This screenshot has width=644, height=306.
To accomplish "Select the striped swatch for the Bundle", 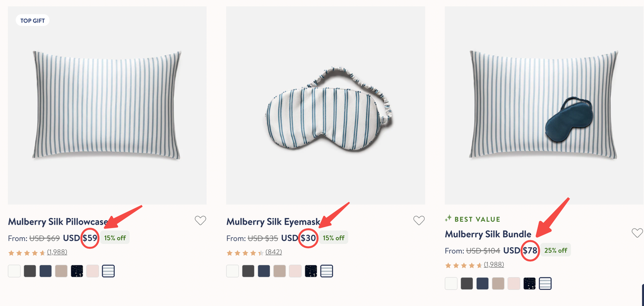I will click(x=545, y=283).
